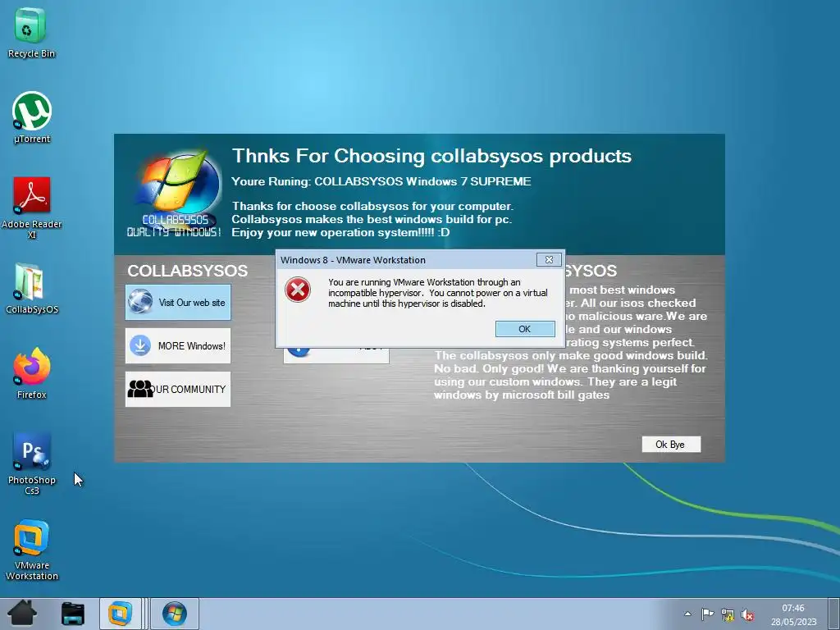The image size is (840, 630).
Task: Open the Action Center flag icon
Action: (708, 614)
